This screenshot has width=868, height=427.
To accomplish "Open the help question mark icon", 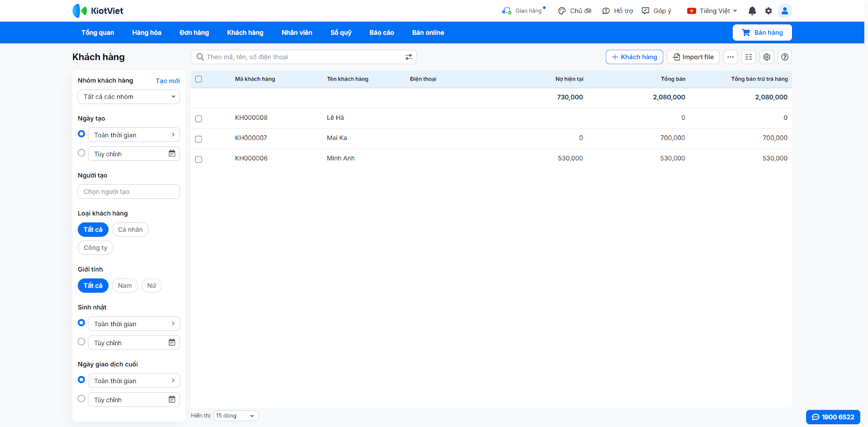I will click(784, 57).
